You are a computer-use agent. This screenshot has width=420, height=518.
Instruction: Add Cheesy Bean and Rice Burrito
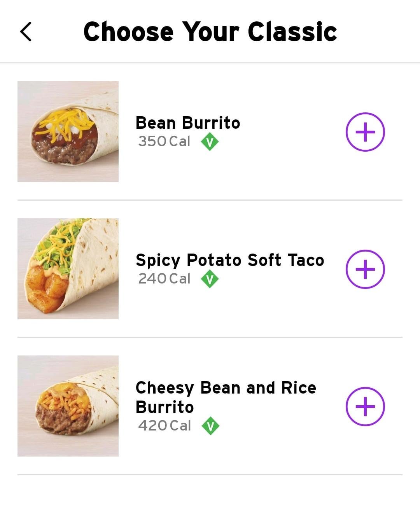[x=365, y=406]
